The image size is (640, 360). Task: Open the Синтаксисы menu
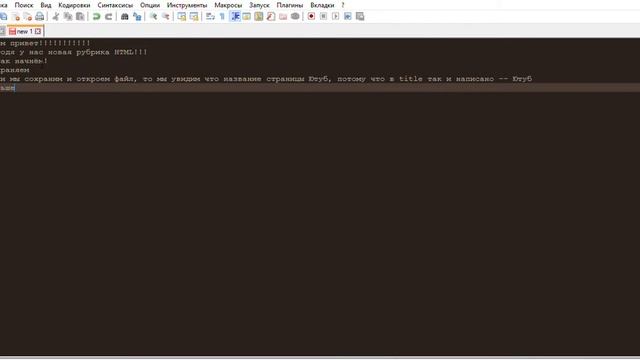pyautogui.click(x=115, y=5)
